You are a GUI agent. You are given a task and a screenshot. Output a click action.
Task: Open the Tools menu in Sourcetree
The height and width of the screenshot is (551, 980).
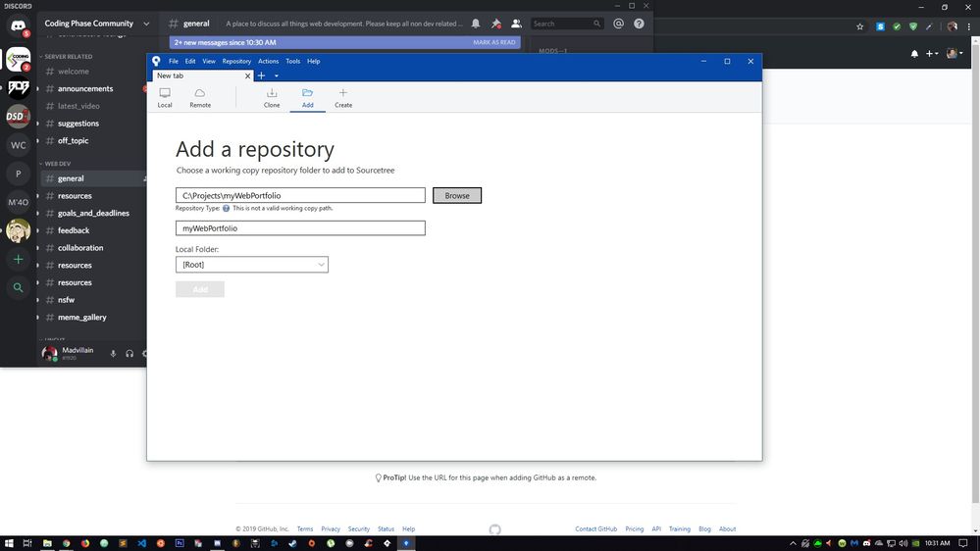[x=292, y=61]
